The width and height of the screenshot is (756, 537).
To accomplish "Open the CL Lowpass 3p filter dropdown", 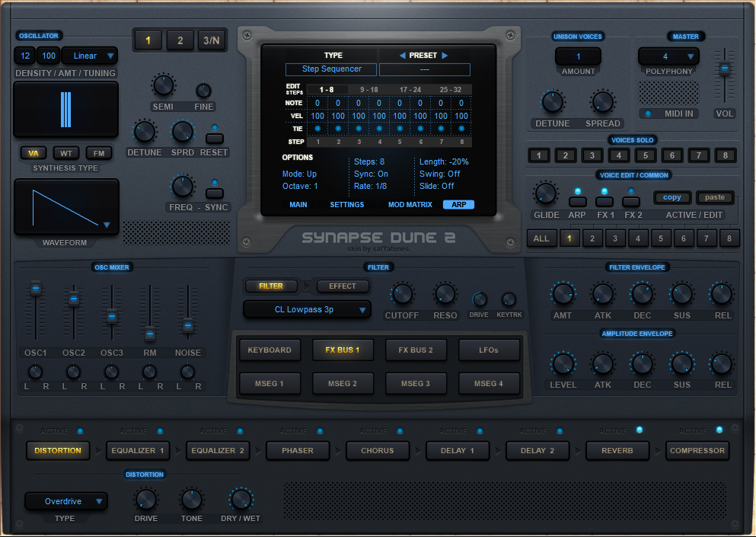I will coord(307,310).
